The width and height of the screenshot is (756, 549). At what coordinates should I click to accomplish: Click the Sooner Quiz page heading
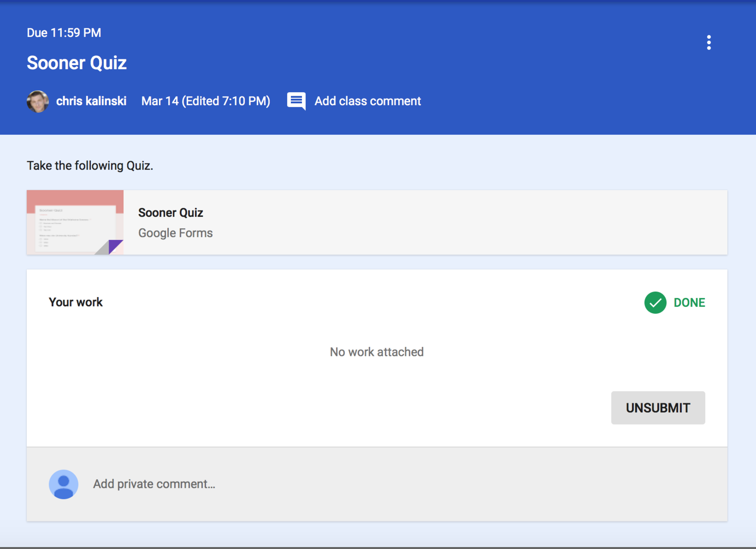point(77,63)
